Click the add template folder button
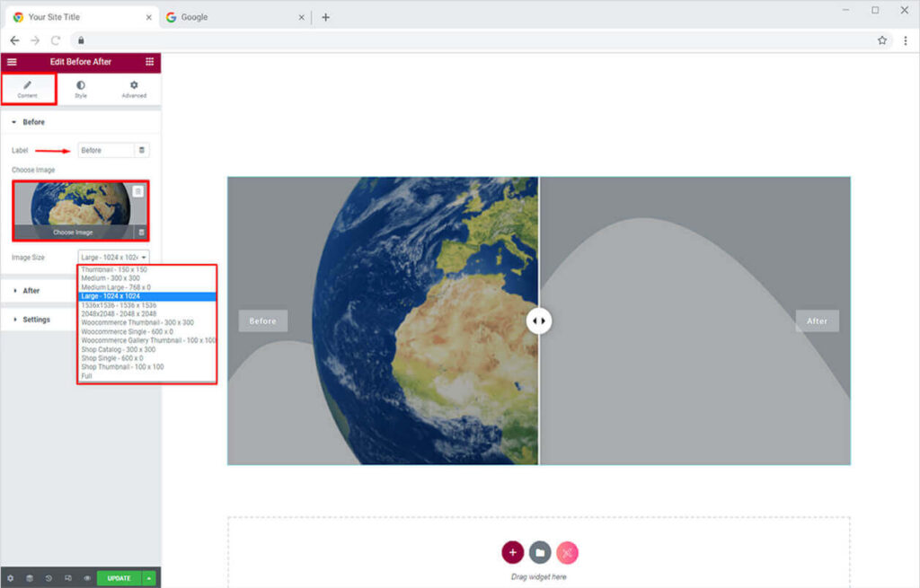920x588 pixels. (x=540, y=552)
